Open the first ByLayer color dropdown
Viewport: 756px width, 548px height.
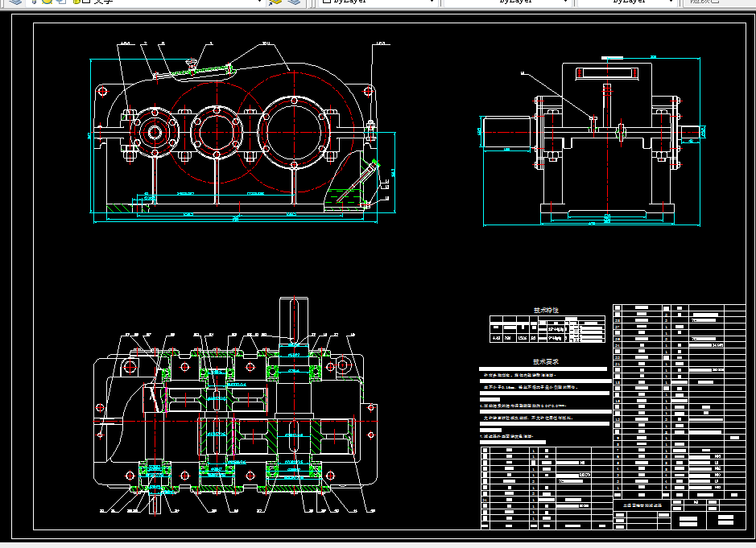(378, 2)
